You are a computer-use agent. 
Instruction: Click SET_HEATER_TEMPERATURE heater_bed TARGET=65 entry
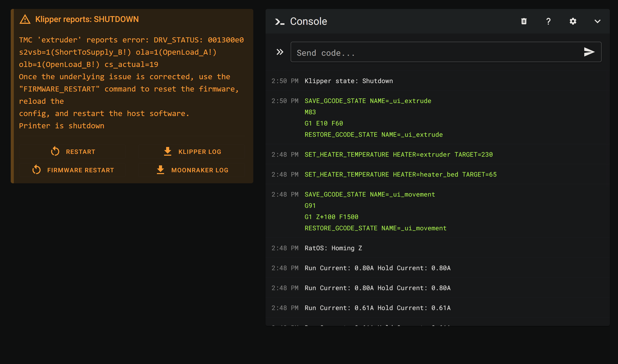400,175
